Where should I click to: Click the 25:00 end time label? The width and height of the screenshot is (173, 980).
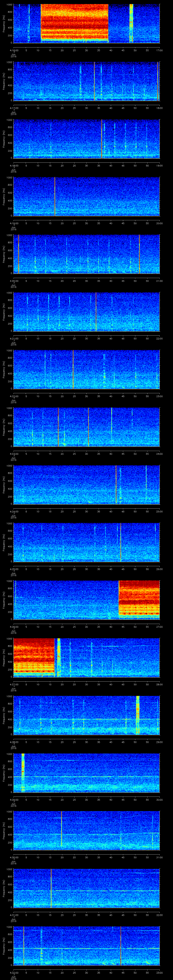coord(159,511)
